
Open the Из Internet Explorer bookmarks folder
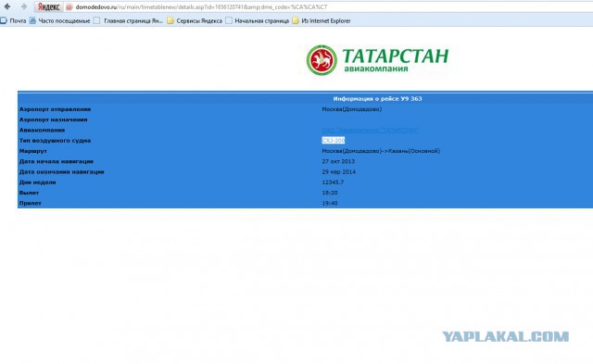tap(322, 20)
